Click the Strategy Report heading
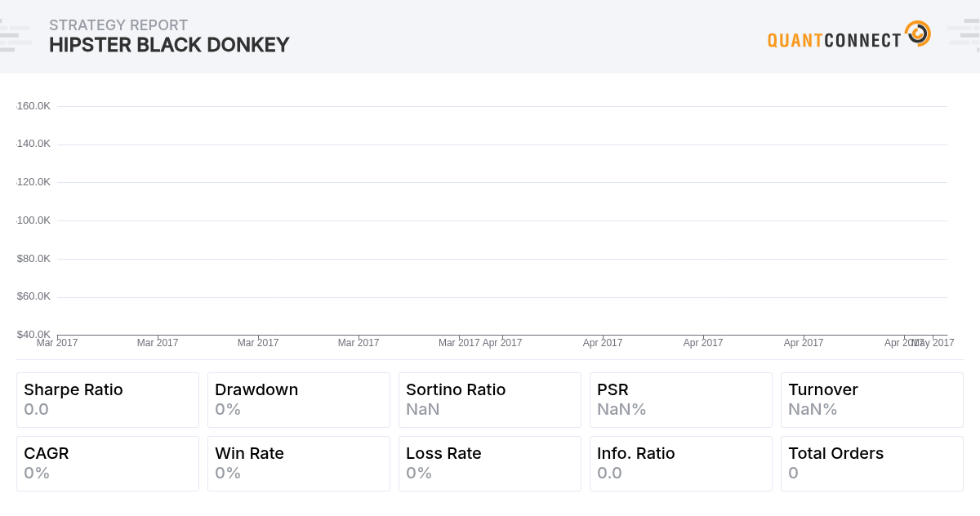 118,25
